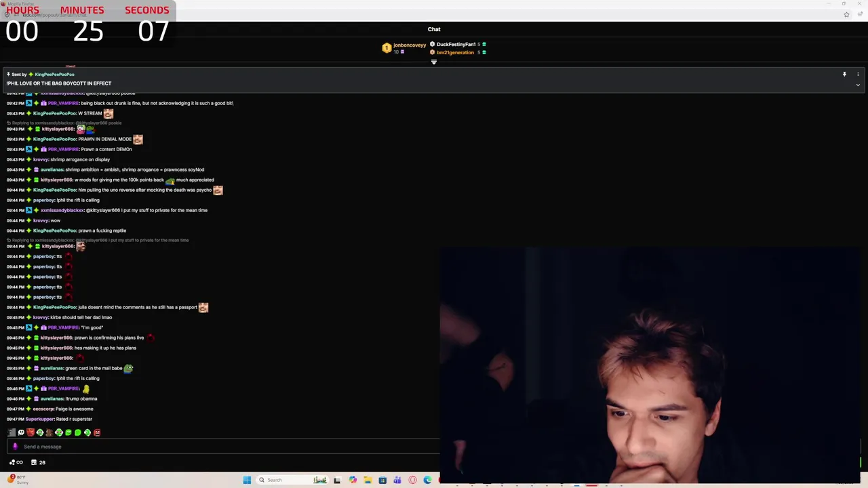Pick the gray first emote in the quick emote bar
The width and height of the screenshot is (868, 488).
coord(12,432)
